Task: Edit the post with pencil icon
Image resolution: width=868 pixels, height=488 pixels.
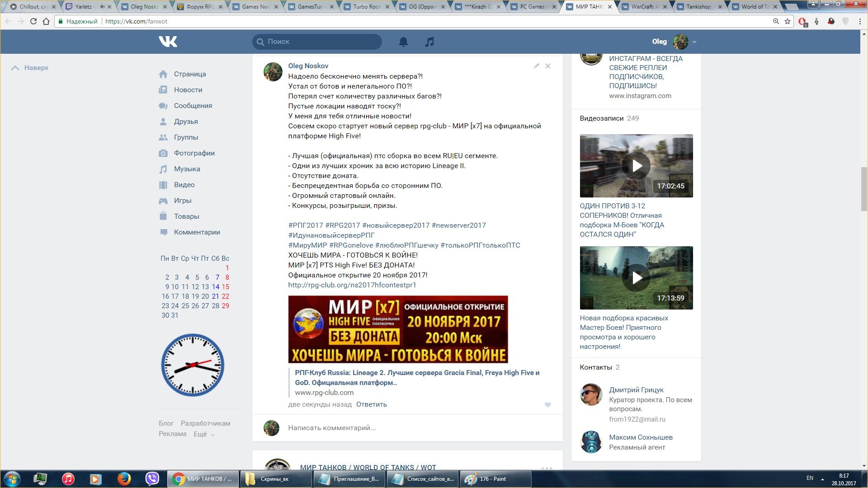Action: tap(536, 66)
